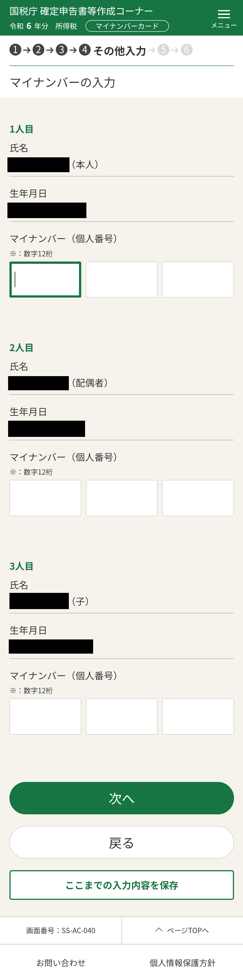Focus third マイナンバー box for 2人目 (配偶者)
The height and width of the screenshot is (980, 243).
pos(198,498)
